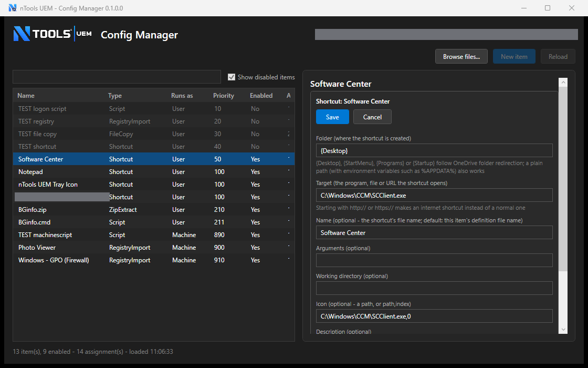
Task: Sort by Priority column header
Action: pos(224,95)
